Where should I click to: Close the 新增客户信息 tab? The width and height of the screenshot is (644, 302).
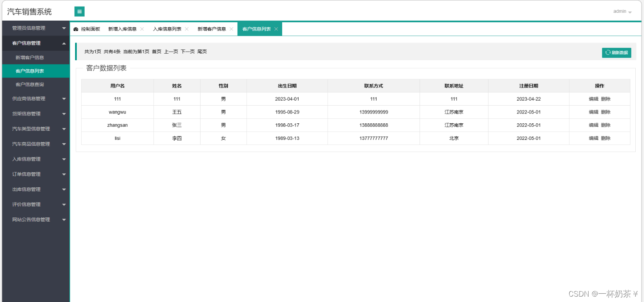231,29
